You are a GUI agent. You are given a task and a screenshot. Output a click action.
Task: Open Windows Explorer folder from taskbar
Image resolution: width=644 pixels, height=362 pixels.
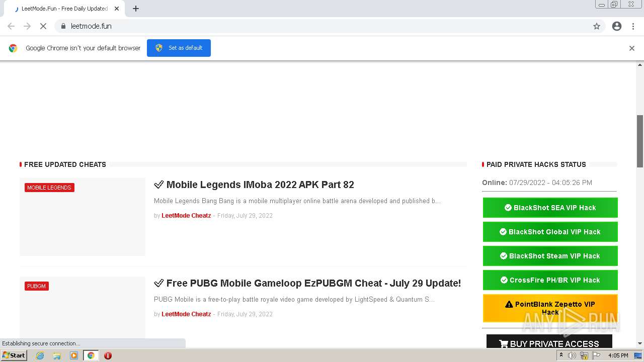pyautogui.click(x=57, y=355)
